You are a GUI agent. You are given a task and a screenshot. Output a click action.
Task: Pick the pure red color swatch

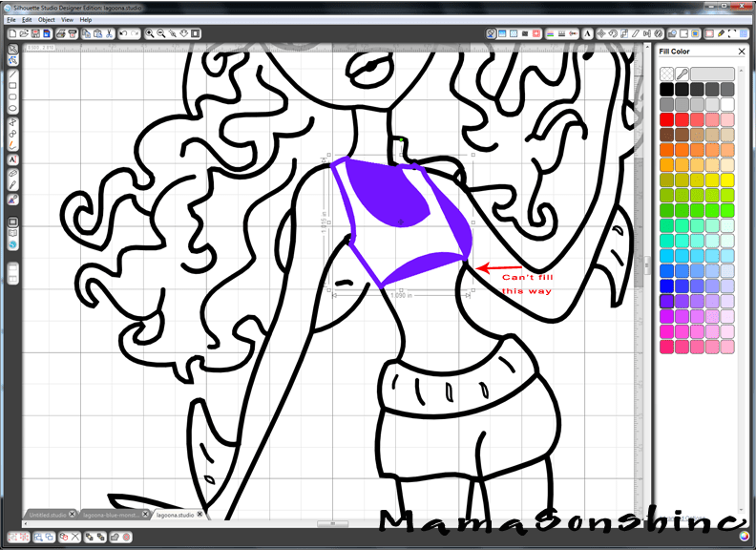pyautogui.click(x=666, y=119)
